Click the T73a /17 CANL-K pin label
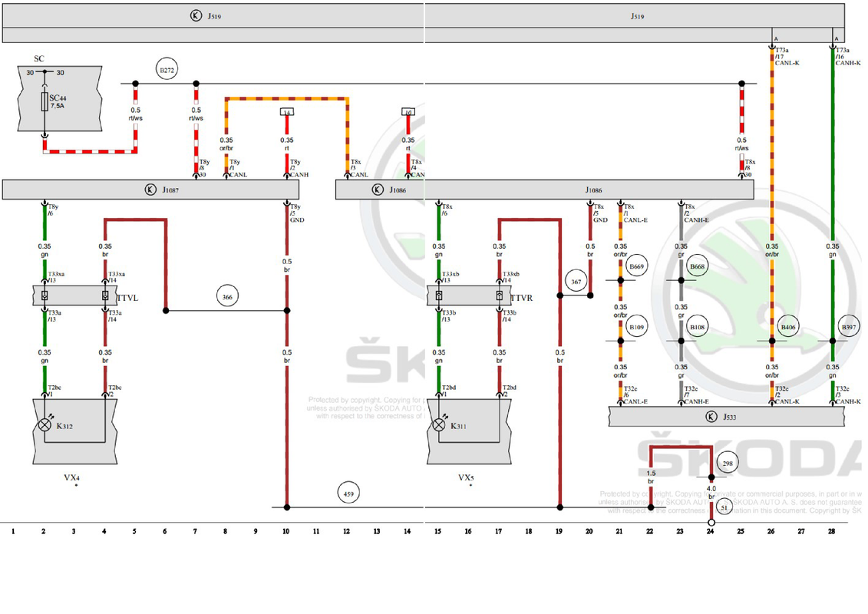This screenshot has height=614, width=868. coord(787,57)
